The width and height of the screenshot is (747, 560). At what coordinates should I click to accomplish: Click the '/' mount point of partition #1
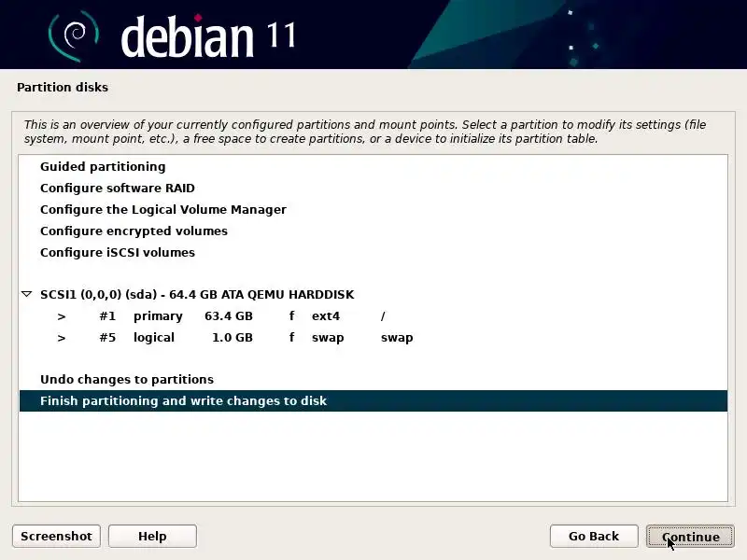pos(383,316)
